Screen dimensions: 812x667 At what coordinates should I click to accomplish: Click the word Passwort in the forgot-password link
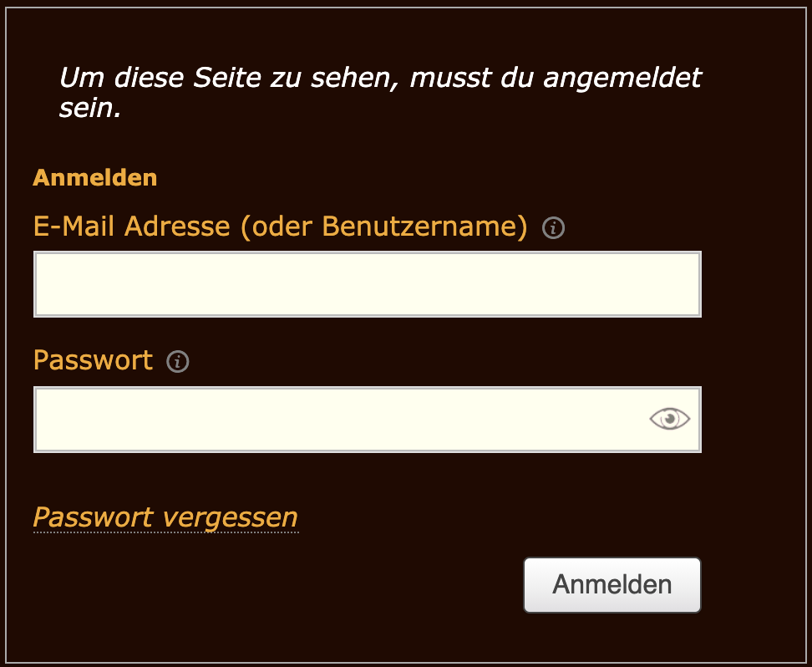click(93, 517)
